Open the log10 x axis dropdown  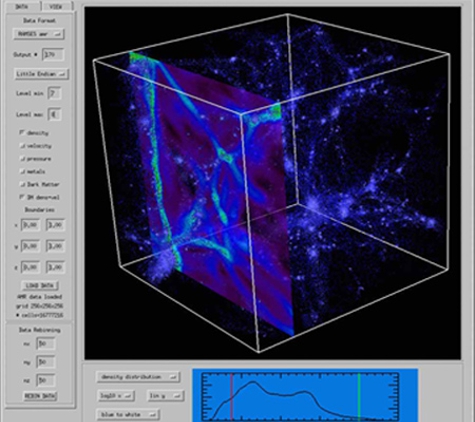point(115,396)
